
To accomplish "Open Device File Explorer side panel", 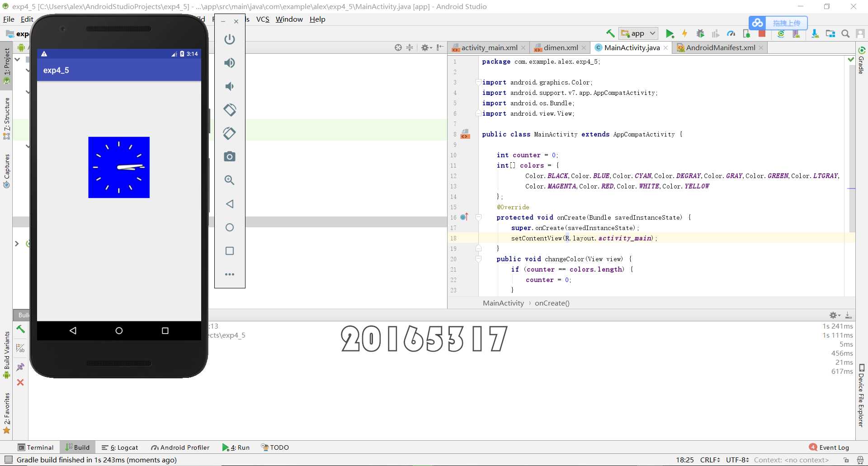I will click(861, 395).
